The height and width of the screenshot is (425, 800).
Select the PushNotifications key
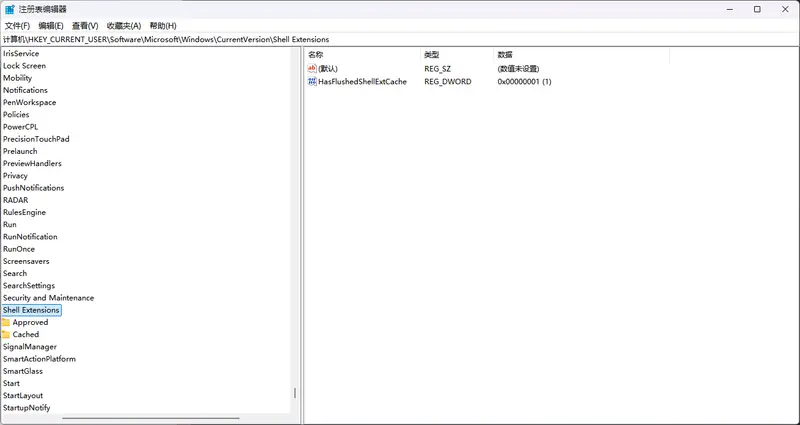point(34,188)
